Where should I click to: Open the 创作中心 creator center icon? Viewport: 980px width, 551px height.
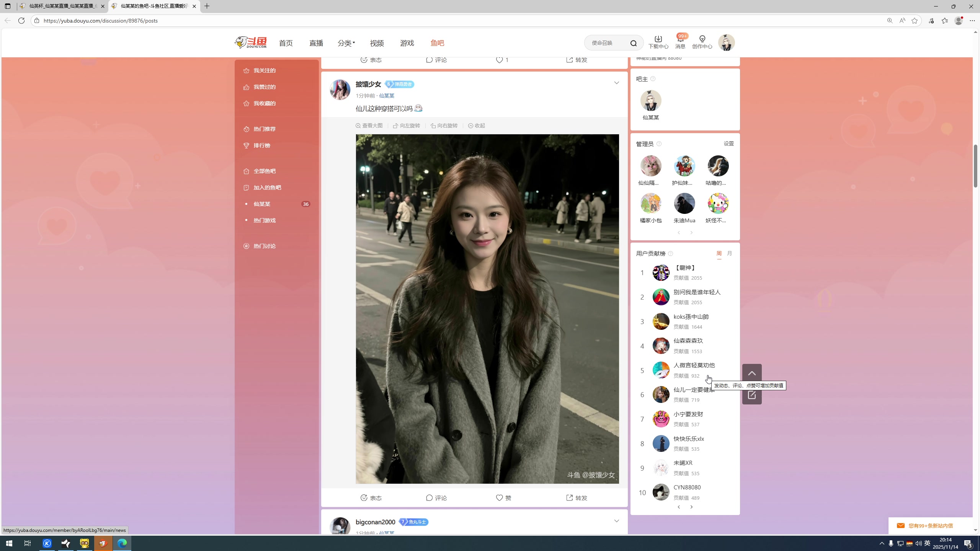(702, 42)
